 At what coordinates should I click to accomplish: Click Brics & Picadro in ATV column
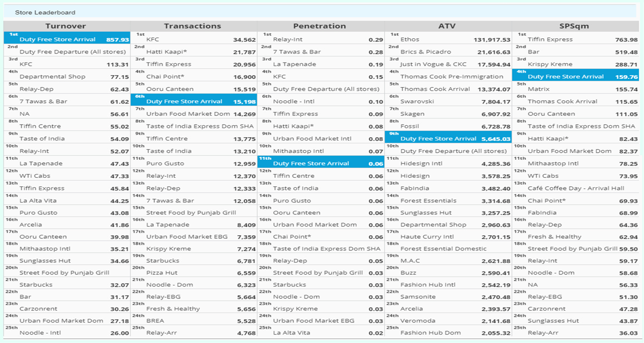(426, 52)
